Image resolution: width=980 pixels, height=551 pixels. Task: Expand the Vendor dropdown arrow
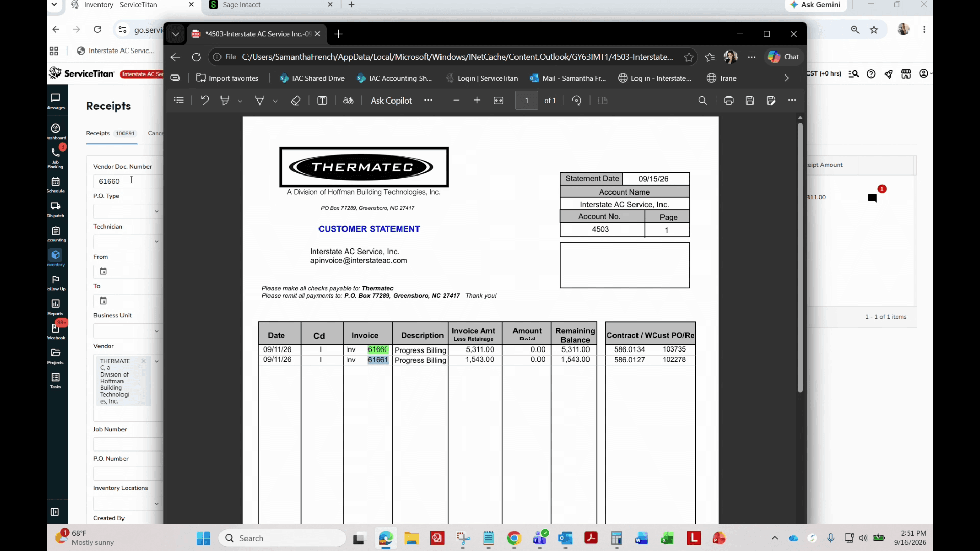[156, 361]
